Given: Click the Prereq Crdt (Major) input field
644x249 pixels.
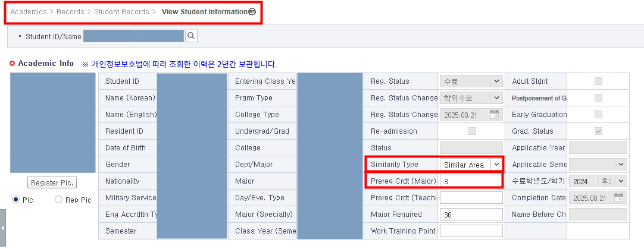Looking at the screenshot, I should pos(471,181).
